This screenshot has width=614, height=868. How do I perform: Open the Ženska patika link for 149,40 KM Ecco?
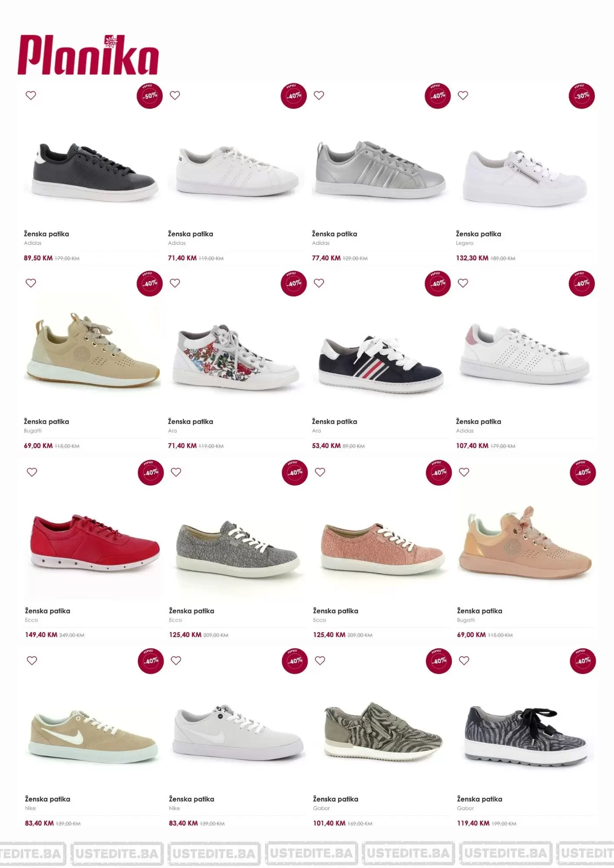(47, 611)
